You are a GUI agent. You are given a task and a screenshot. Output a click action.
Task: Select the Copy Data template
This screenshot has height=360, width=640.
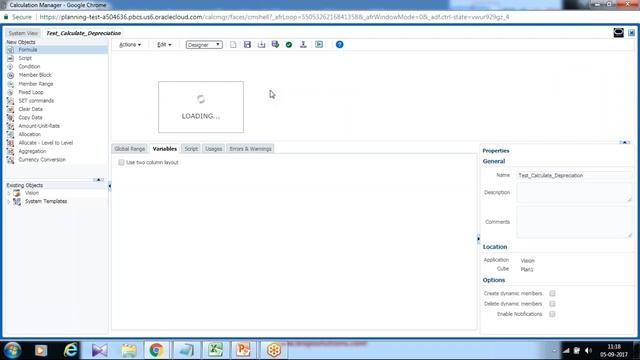pos(30,118)
